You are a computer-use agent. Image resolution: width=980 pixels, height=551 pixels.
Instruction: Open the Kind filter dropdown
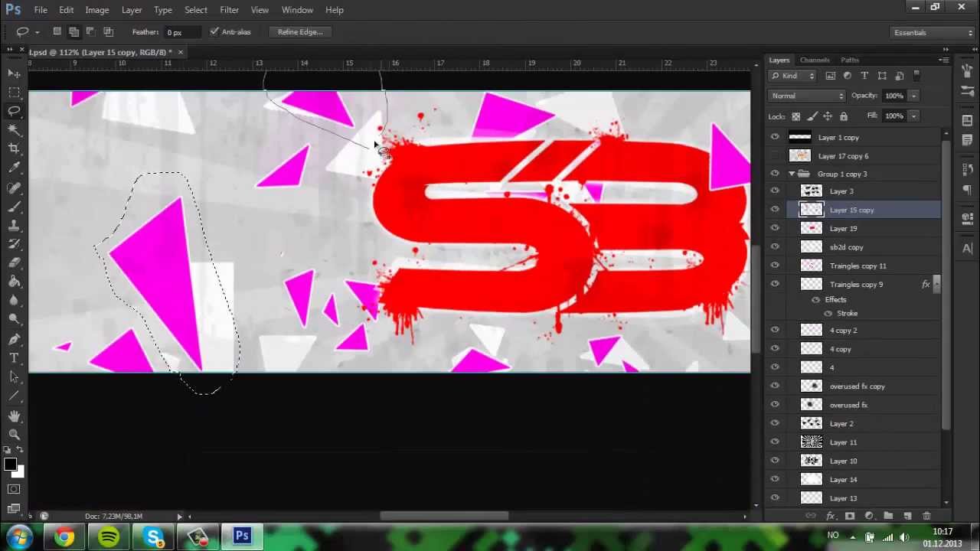click(792, 76)
